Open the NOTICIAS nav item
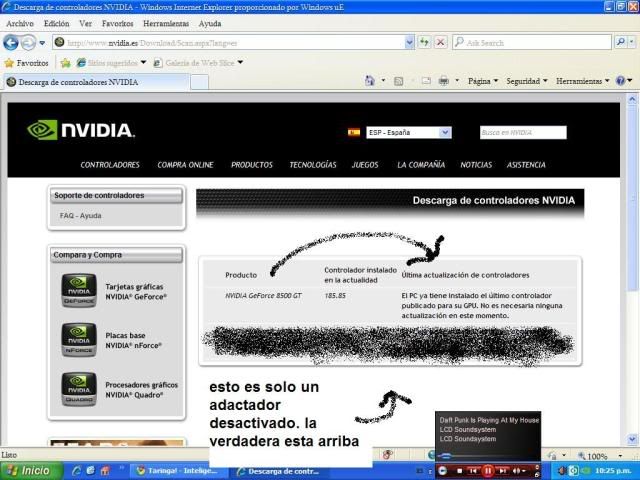Viewport: 640px width, 480px height. 476,165
